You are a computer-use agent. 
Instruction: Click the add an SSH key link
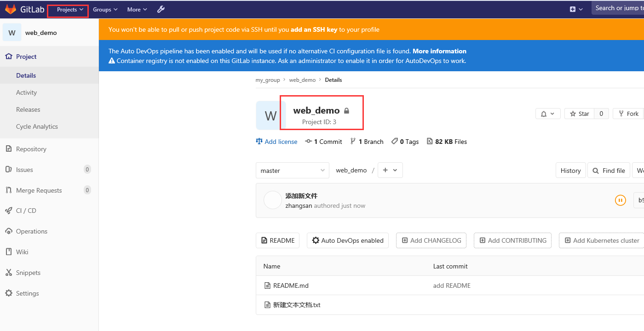point(314,29)
